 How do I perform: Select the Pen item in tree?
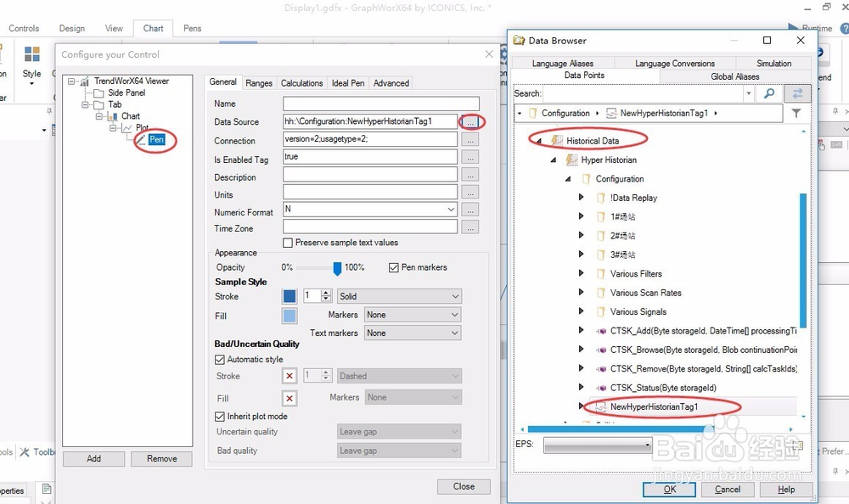tap(156, 140)
